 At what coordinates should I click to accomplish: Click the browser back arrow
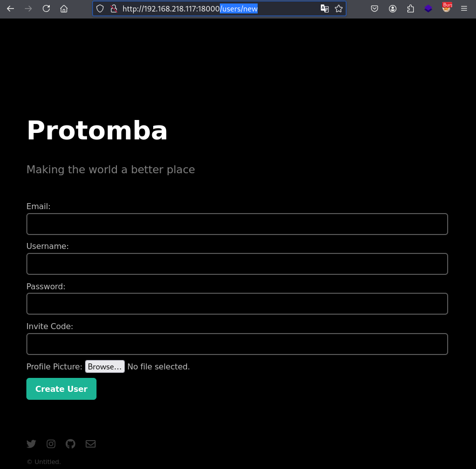[10, 8]
